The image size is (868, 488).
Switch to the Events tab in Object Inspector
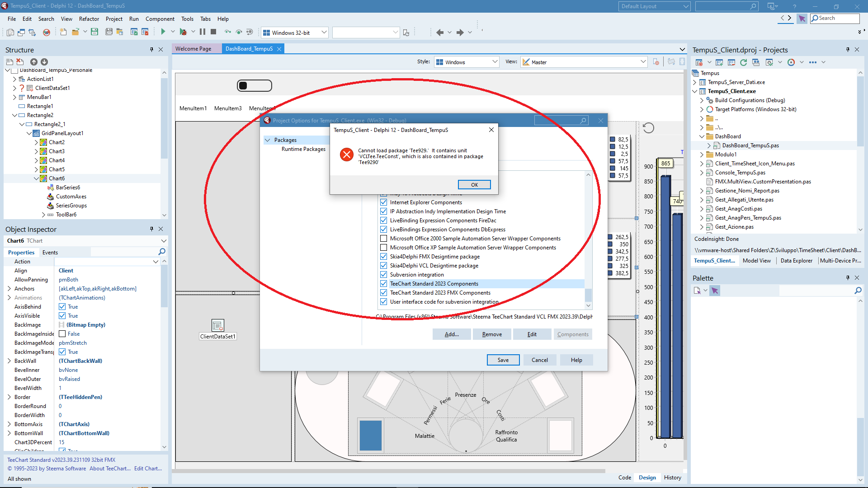click(x=50, y=253)
